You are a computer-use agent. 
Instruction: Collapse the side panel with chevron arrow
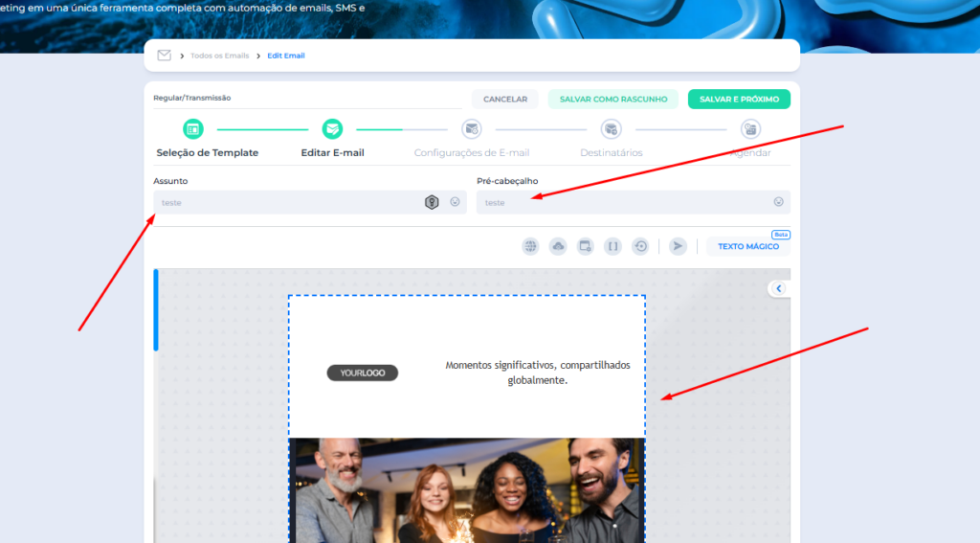(x=779, y=288)
